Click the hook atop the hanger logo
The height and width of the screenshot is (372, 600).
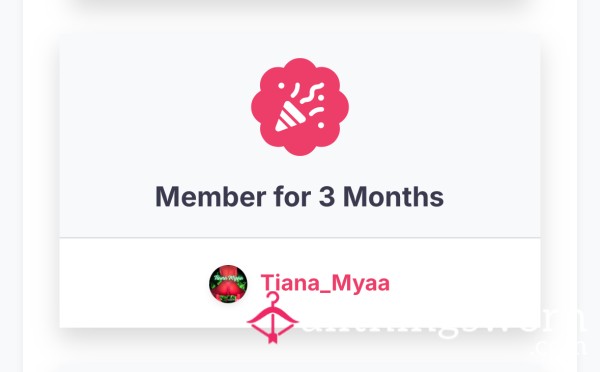(x=272, y=297)
